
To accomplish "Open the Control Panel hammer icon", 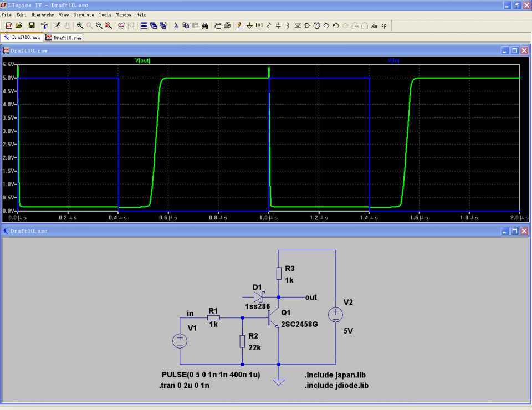I will [44, 25].
